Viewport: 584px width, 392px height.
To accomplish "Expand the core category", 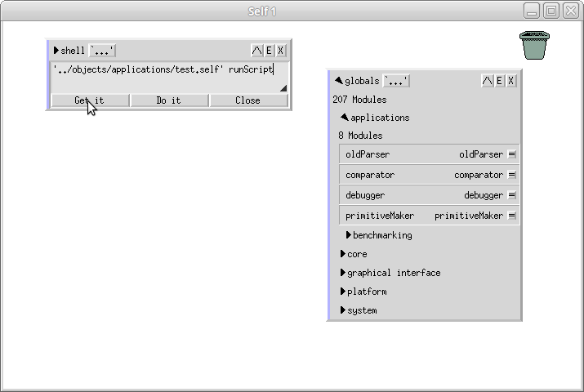I will click(x=343, y=254).
